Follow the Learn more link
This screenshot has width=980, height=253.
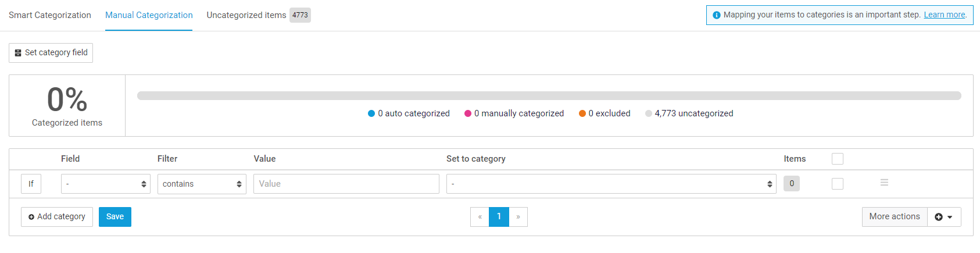click(945, 15)
